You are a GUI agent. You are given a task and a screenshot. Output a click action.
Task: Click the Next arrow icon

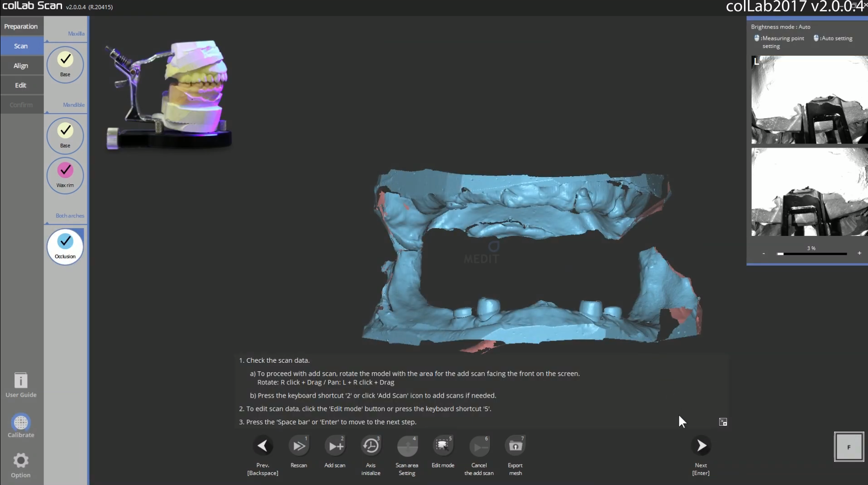(x=701, y=446)
